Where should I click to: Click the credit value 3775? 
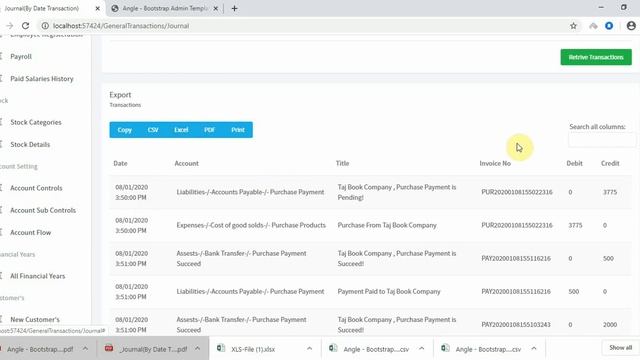tap(610, 192)
